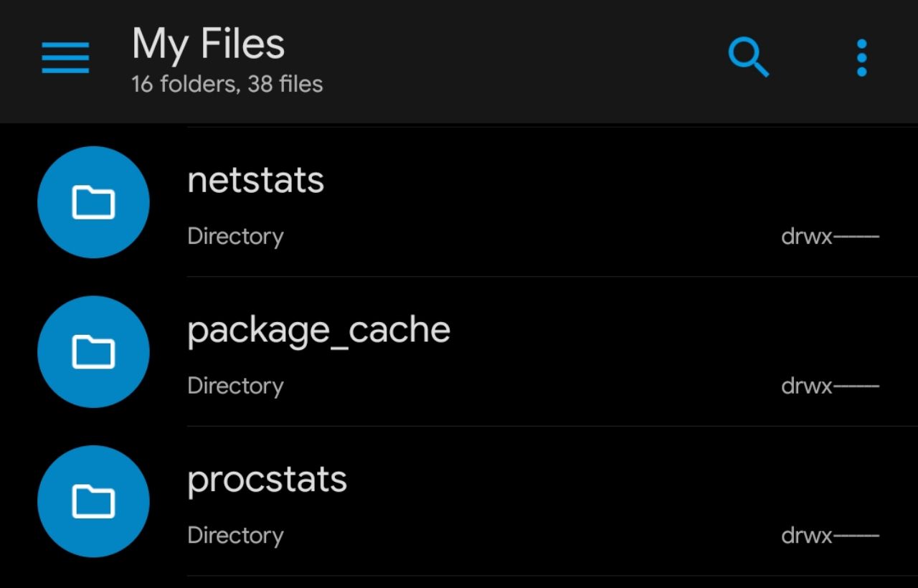The width and height of the screenshot is (918, 588).
Task: Open the hamburger navigation menu
Action: coord(65,57)
